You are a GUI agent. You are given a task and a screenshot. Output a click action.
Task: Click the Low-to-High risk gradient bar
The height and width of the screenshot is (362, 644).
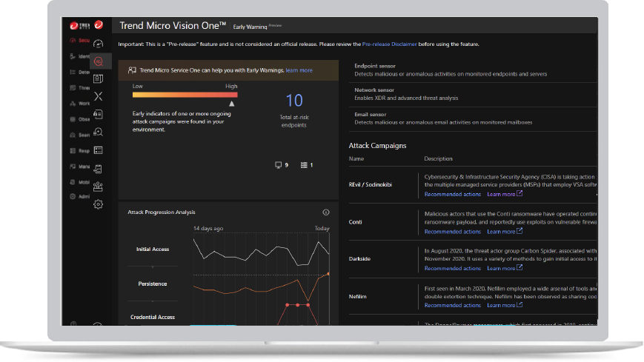[185, 95]
